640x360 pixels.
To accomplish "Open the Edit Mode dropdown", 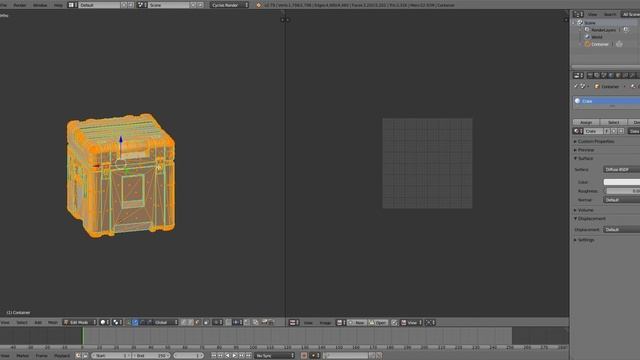I will pyautogui.click(x=80, y=322).
